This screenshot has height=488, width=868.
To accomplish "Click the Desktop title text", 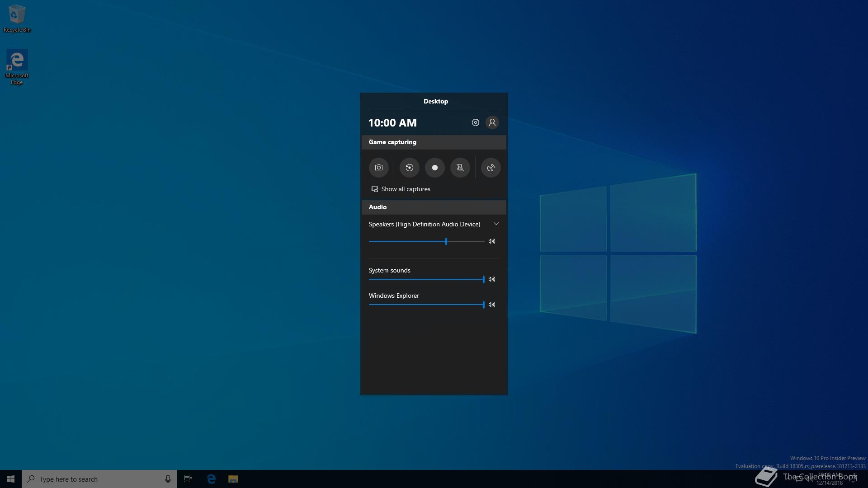I will click(436, 101).
